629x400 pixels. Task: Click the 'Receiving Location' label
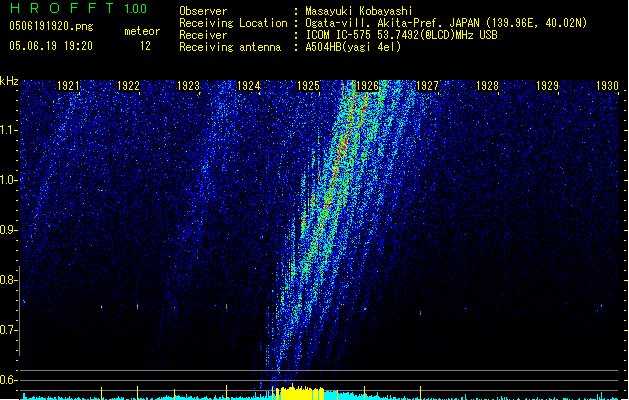point(233,23)
